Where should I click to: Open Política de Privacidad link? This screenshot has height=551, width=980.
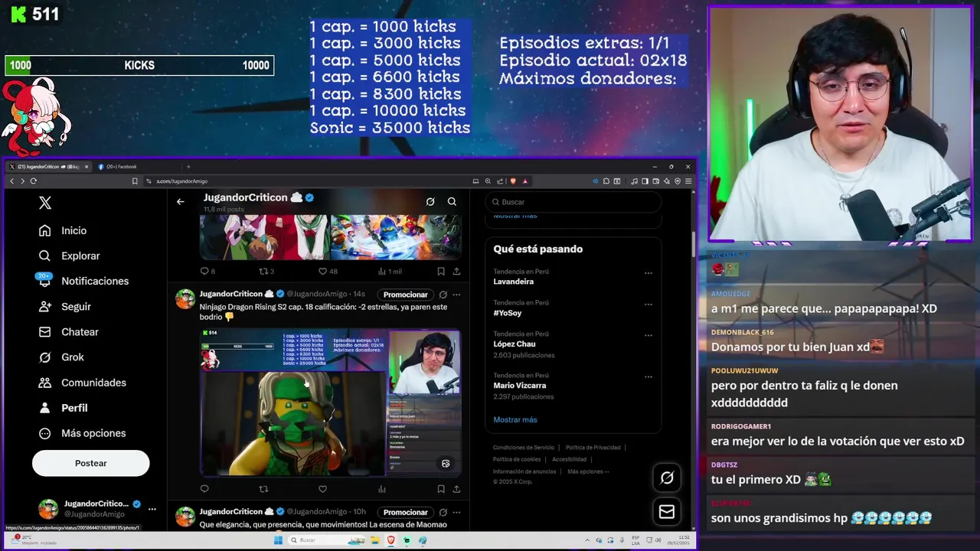coord(593,448)
